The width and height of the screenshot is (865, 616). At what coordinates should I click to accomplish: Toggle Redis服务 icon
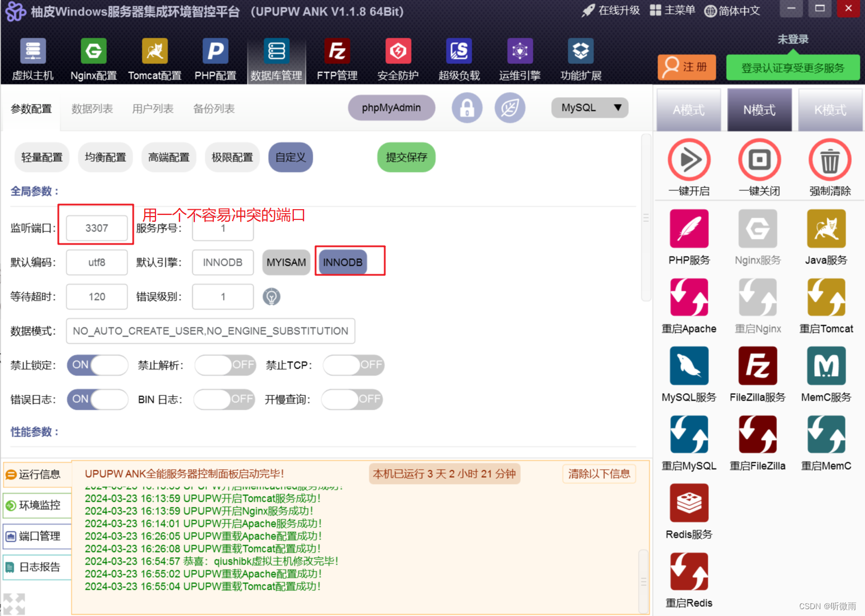click(x=689, y=503)
